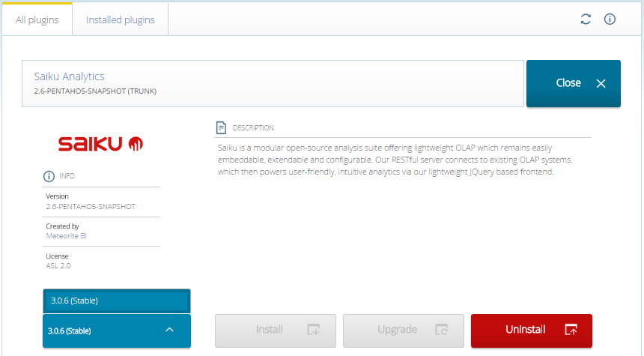The width and height of the screenshot is (644, 356).
Task: Click the Saiku logo image
Action: 100,144
